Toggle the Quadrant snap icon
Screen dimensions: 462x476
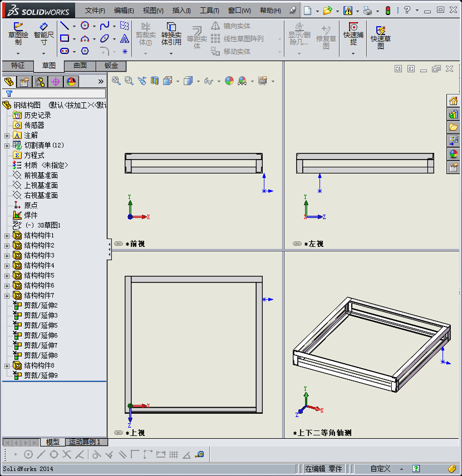tap(54, 454)
